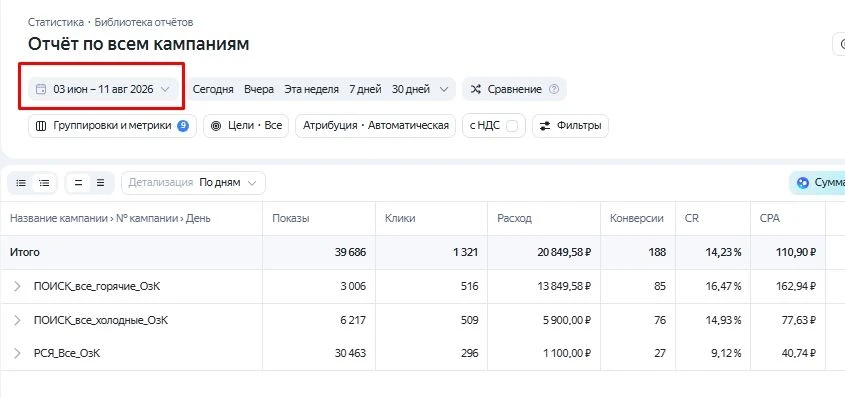Click the Сравнение button

(514, 89)
